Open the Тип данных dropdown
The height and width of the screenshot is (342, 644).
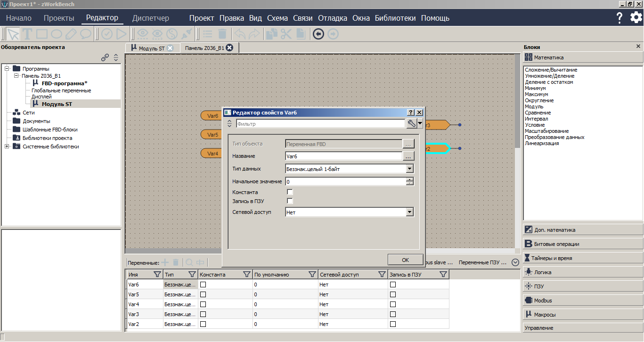click(x=410, y=168)
